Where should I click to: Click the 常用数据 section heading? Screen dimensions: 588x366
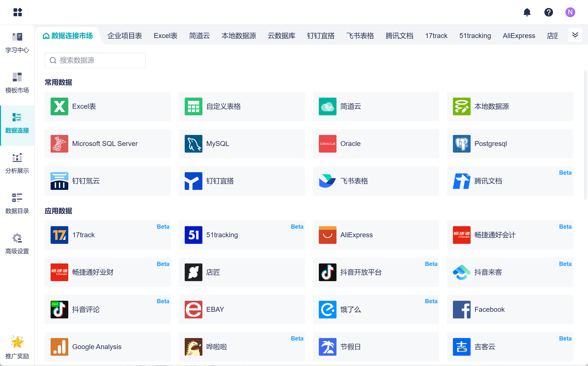(x=58, y=82)
